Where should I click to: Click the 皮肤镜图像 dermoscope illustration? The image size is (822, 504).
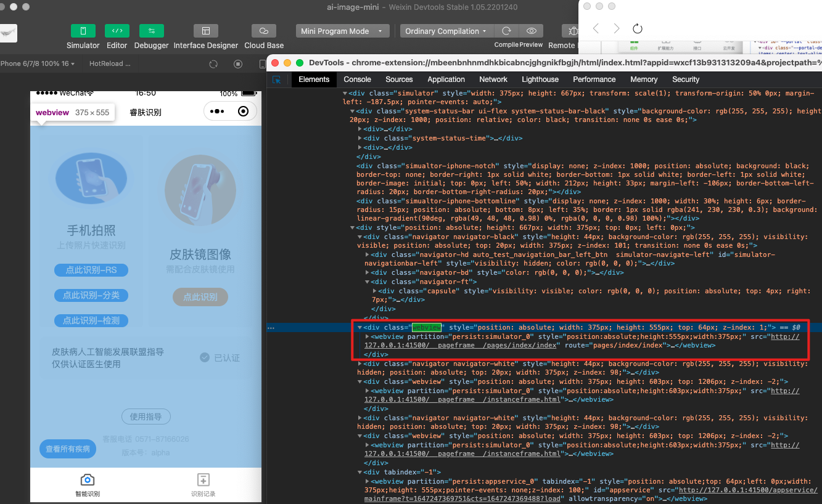point(200,191)
